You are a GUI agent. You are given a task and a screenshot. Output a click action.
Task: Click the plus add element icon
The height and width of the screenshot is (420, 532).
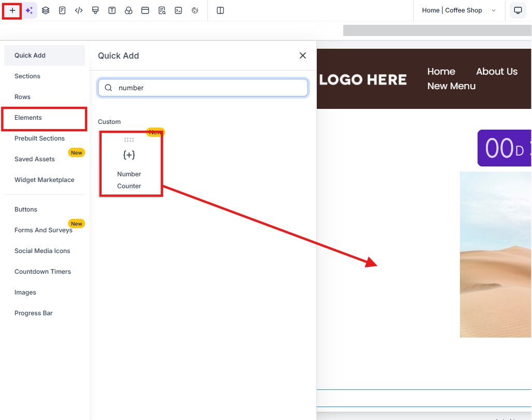pos(12,10)
